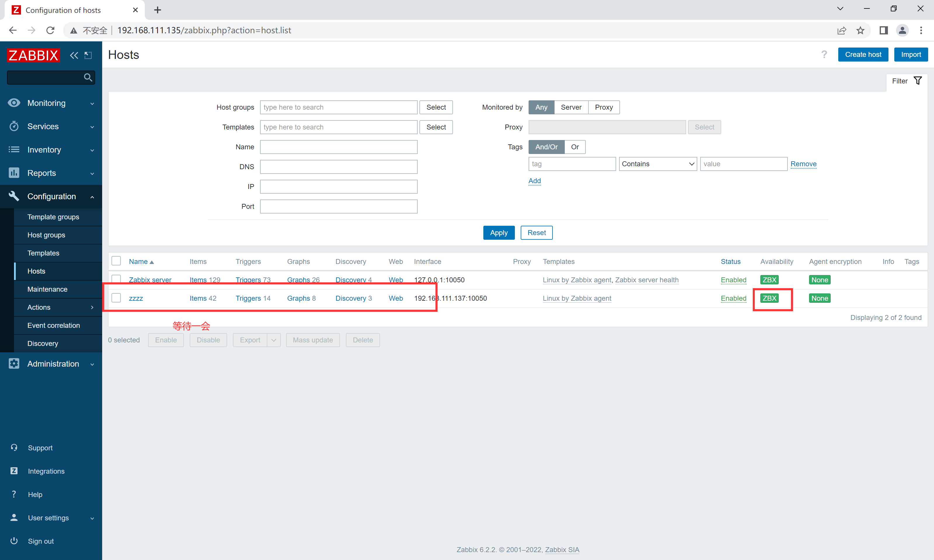
Task: Select Any for Monitored by
Action: click(541, 107)
